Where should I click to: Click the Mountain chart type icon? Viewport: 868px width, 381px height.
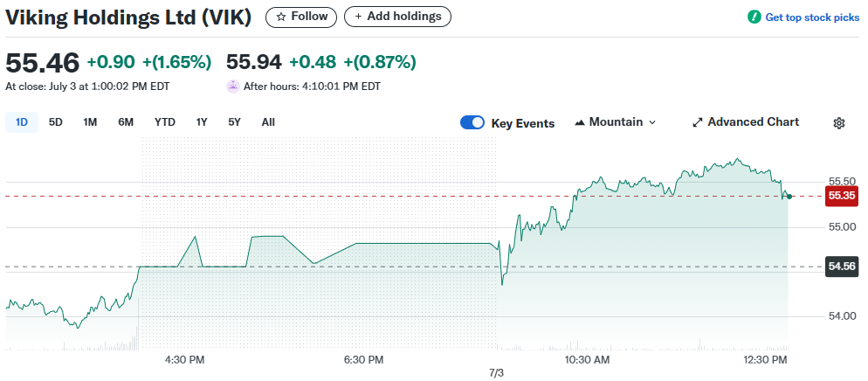pos(580,122)
